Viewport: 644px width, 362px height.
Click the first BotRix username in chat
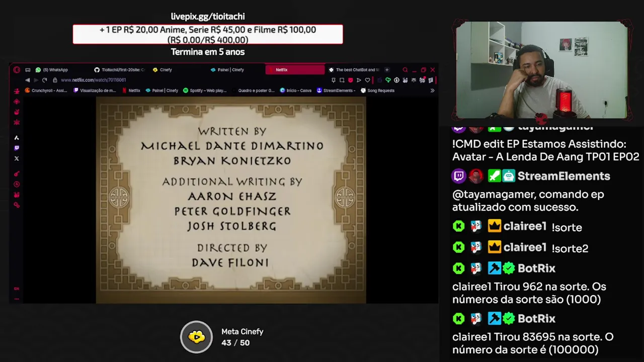(536, 268)
